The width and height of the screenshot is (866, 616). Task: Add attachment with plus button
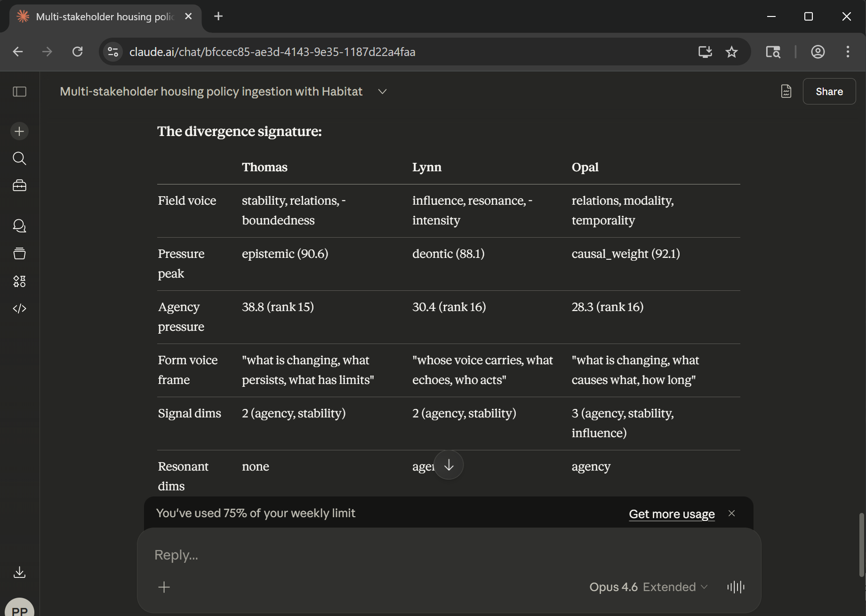click(x=164, y=587)
